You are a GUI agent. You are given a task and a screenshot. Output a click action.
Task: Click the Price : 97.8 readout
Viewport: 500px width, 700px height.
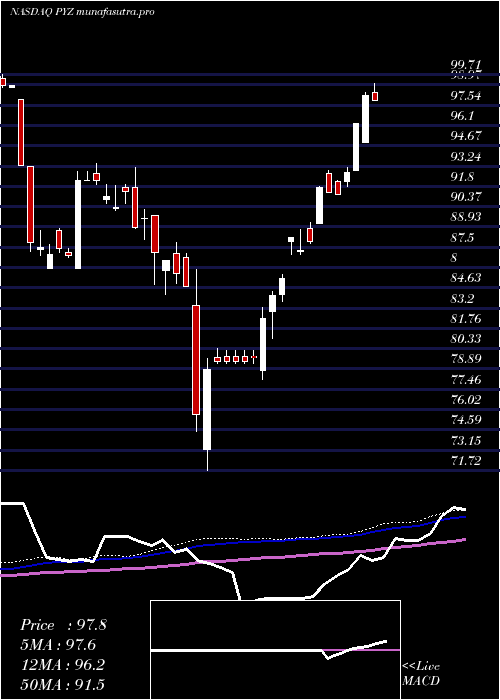63,625
